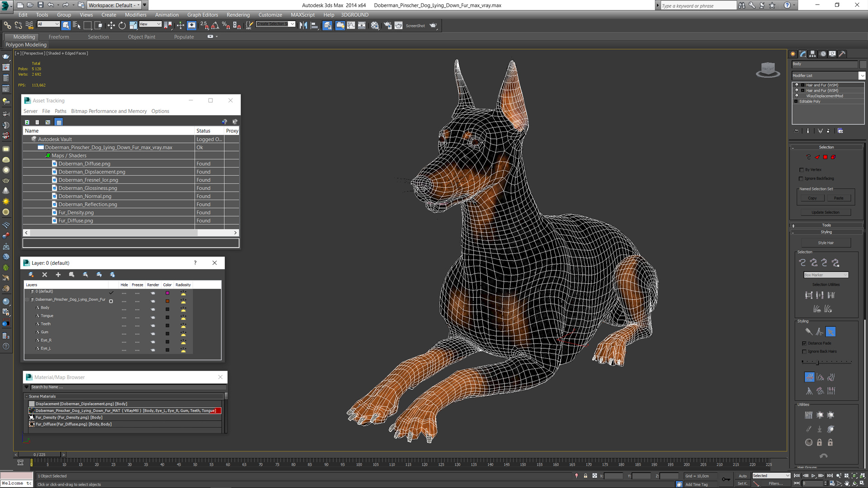The height and width of the screenshot is (488, 868).
Task: Open Paths menu in Asset Tracking
Action: 61,111
